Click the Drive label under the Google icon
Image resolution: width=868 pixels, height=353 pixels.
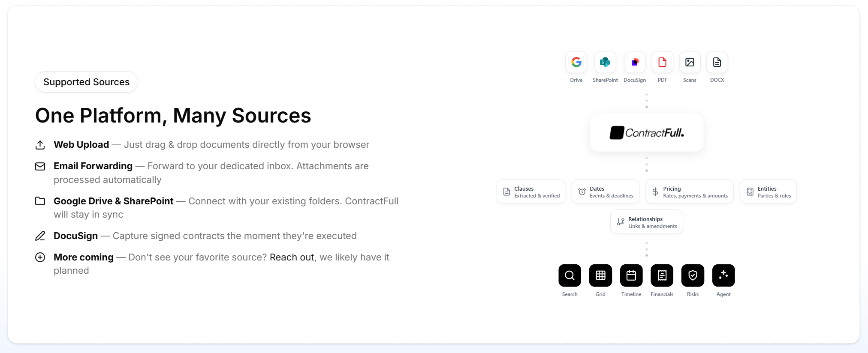(576, 80)
